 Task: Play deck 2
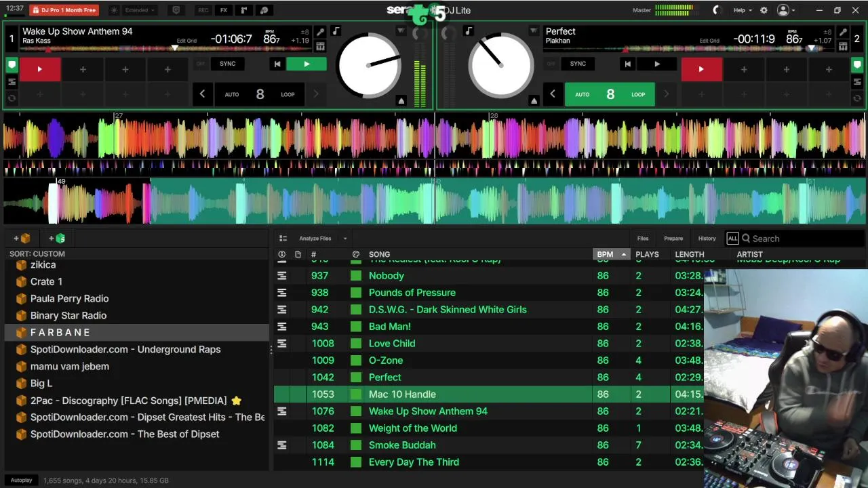656,64
